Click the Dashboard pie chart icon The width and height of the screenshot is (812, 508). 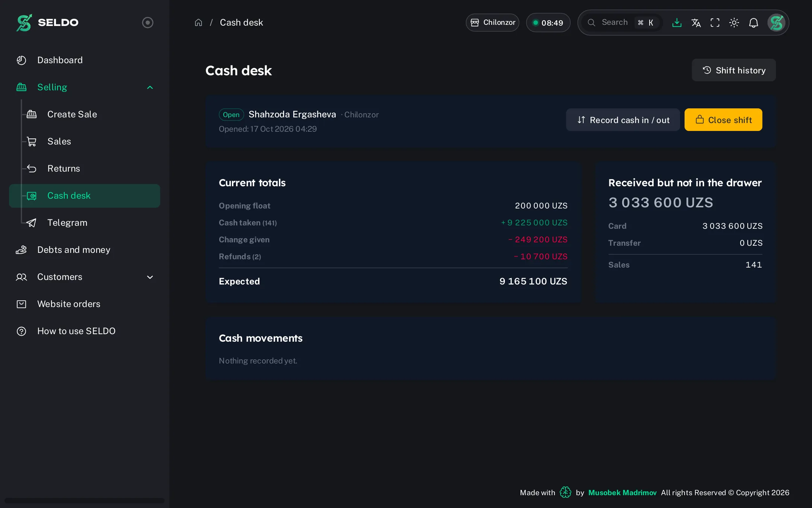[x=21, y=60]
